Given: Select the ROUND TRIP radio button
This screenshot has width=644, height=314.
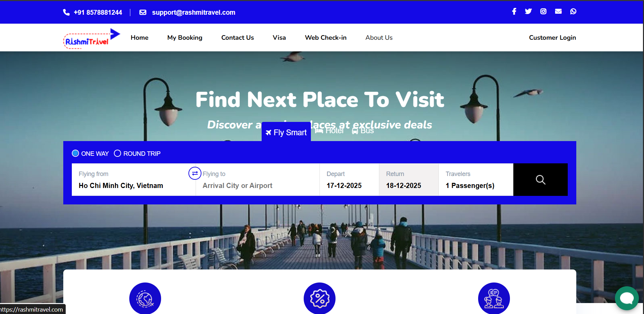Looking at the screenshot, I should 117,153.
